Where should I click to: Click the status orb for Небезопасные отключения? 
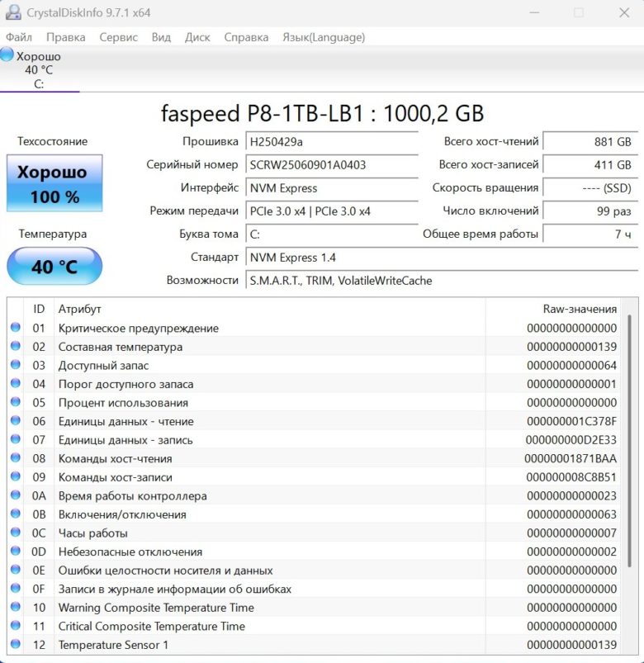[x=16, y=551]
